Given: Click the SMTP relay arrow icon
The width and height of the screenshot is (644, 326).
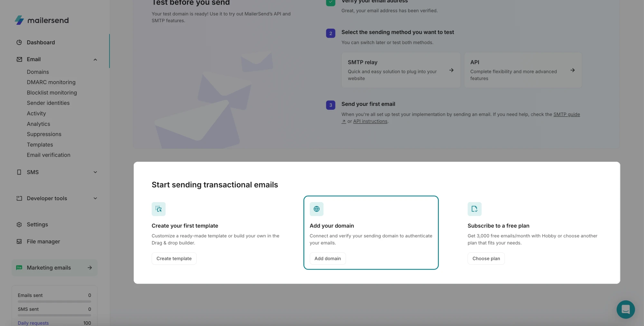Looking at the screenshot, I should (451, 70).
